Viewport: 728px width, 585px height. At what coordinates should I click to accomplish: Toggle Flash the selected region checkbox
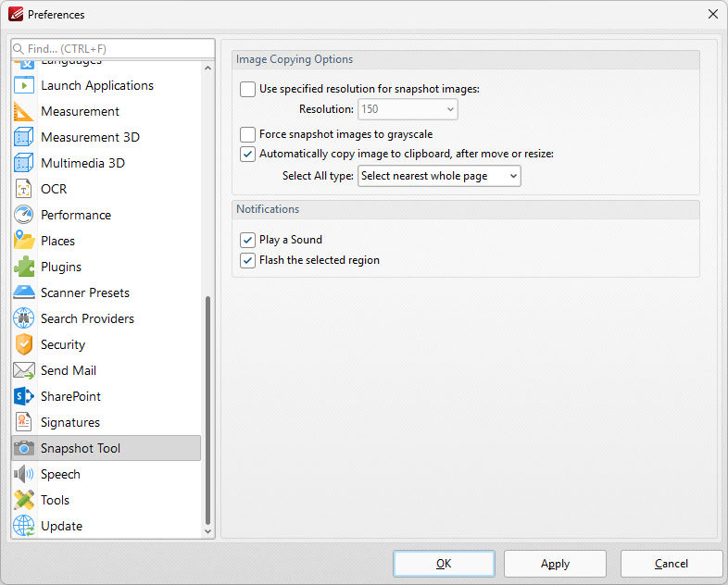(x=247, y=260)
